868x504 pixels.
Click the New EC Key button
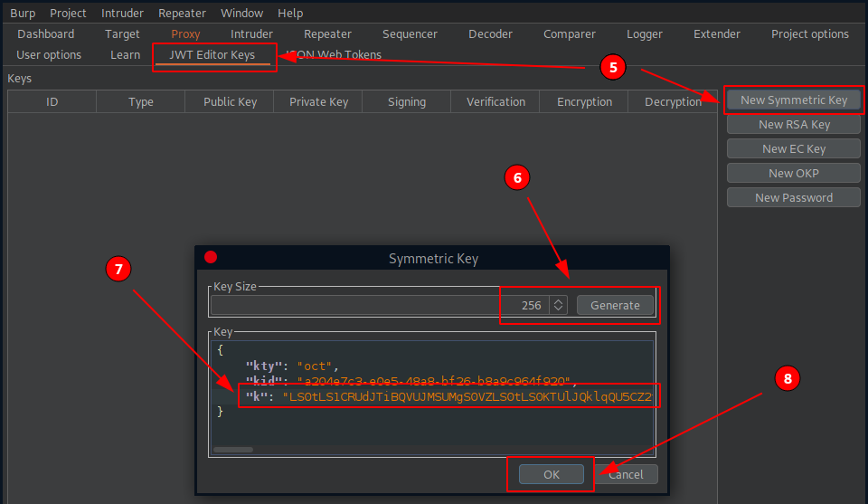tap(794, 149)
